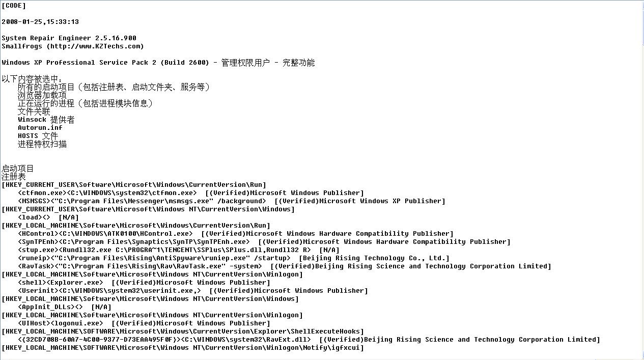
Task: Click the 进程特权扫描 entry
Action: click(42, 144)
